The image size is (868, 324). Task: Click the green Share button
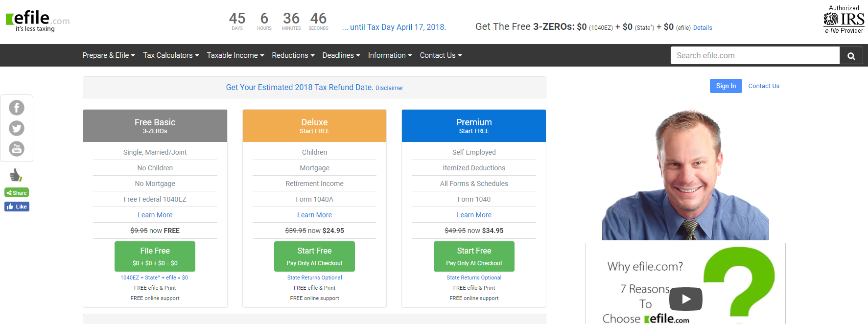17,193
